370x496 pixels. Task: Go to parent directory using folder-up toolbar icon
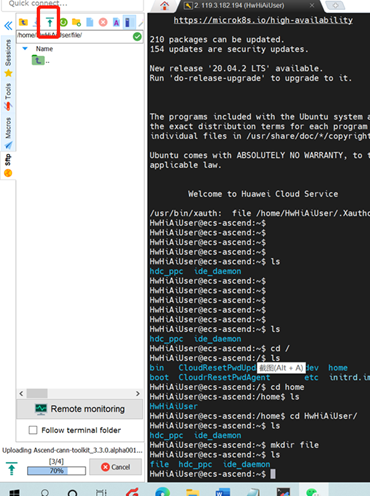coord(23,22)
